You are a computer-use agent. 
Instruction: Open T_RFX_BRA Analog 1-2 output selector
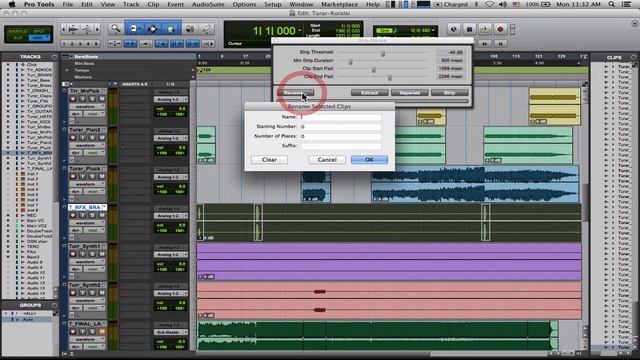pyautogui.click(x=171, y=216)
